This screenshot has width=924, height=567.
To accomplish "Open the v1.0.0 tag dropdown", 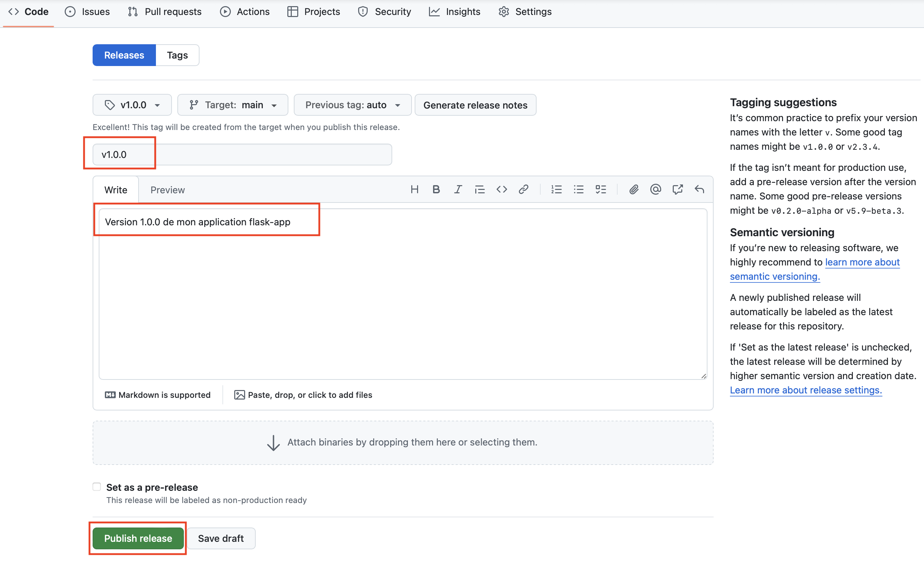I will point(132,105).
